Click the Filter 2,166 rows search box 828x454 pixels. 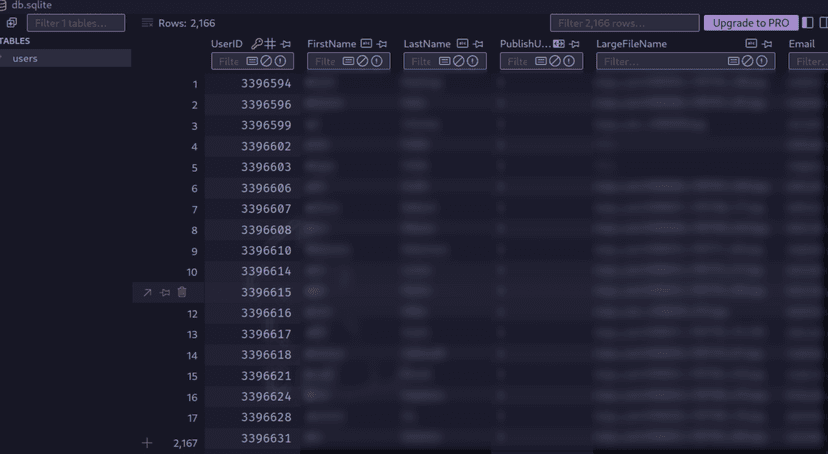[x=624, y=23]
